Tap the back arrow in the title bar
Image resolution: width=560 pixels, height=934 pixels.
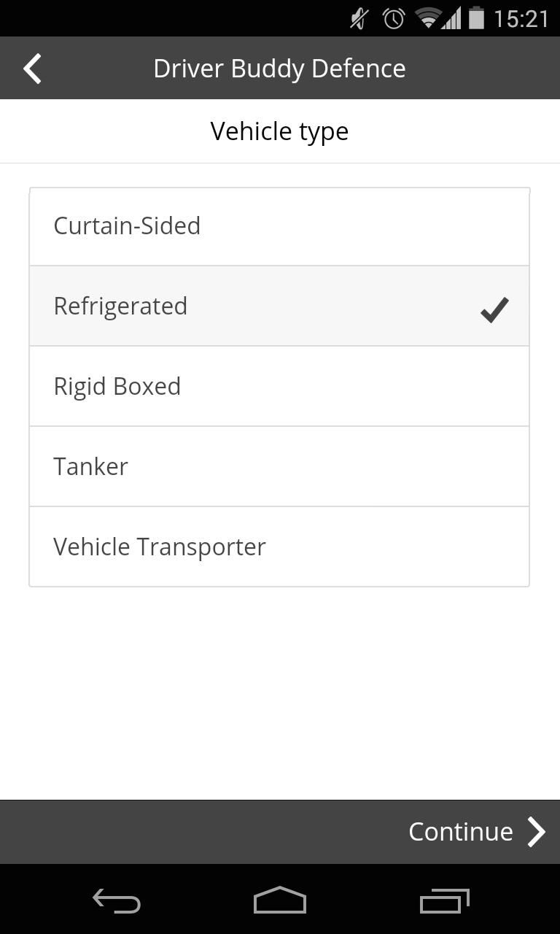coord(32,68)
